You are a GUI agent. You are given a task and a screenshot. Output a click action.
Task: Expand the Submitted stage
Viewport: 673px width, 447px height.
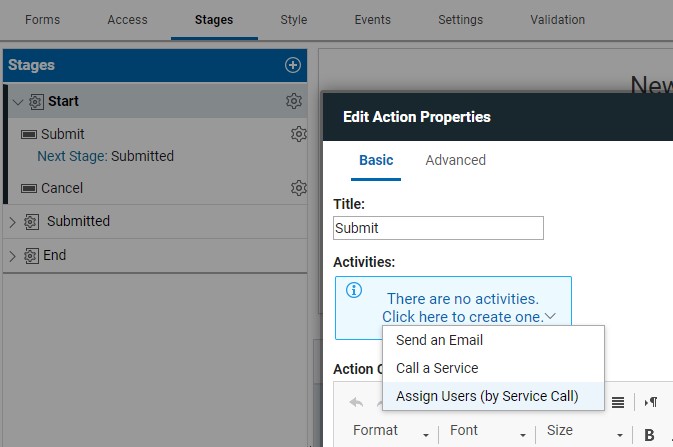coord(12,222)
